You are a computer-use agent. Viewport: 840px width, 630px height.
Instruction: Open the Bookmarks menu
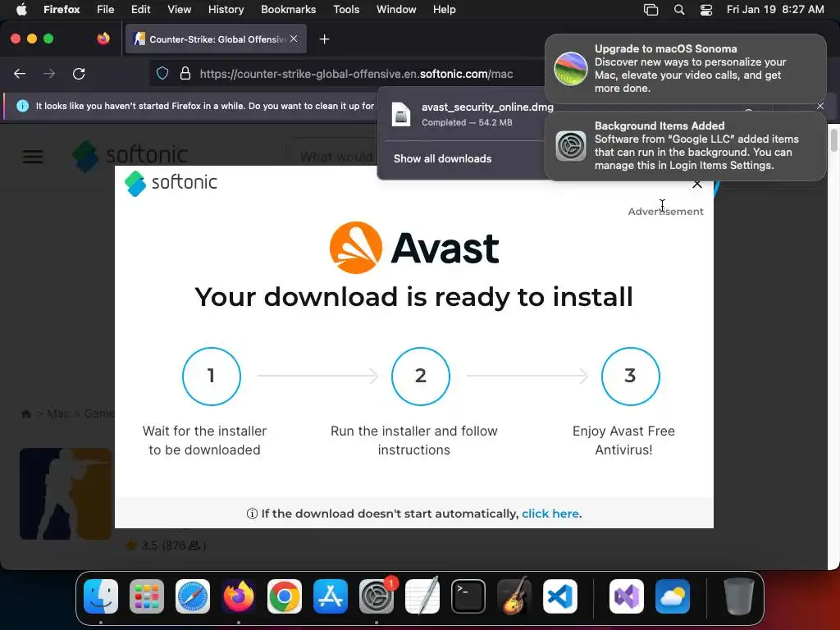pos(288,9)
